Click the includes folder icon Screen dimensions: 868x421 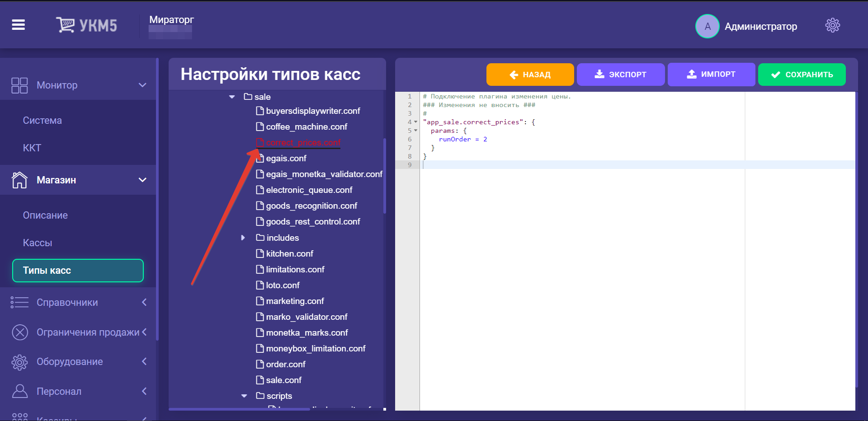click(x=260, y=237)
